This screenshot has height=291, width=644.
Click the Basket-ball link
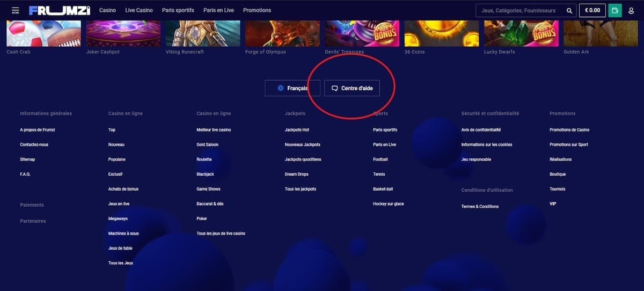pyautogui.click(x=383, y=189)
